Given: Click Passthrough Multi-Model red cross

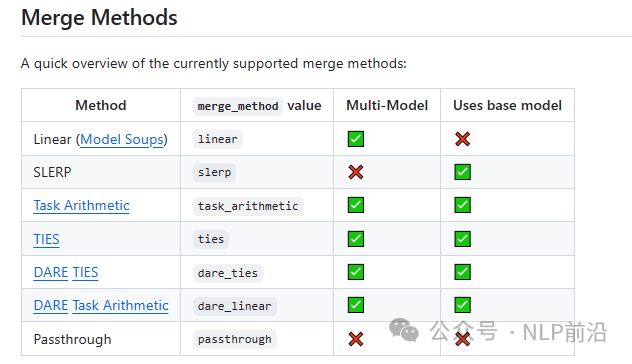Looking at the screenshot, I should [x=356, y=339].
